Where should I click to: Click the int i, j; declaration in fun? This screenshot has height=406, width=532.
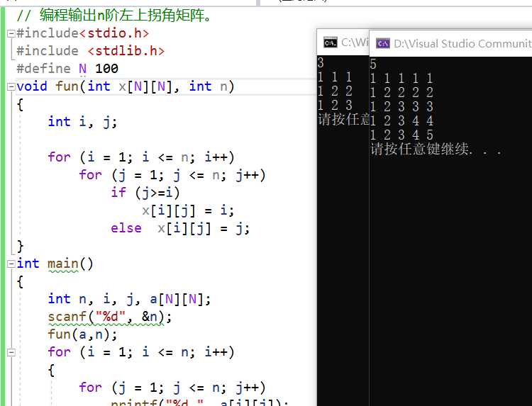click(x=82, y=122)
